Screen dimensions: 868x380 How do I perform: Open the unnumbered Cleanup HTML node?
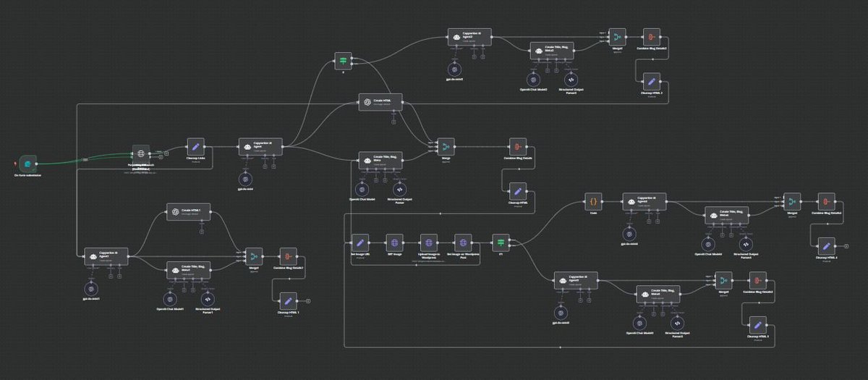[x=517, y=191]
